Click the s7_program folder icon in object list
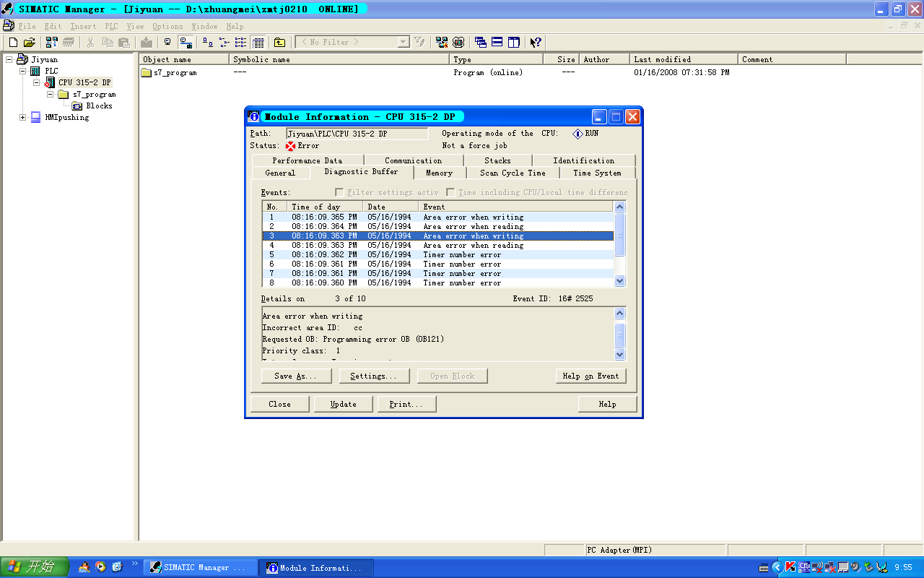 pos(147,72)
